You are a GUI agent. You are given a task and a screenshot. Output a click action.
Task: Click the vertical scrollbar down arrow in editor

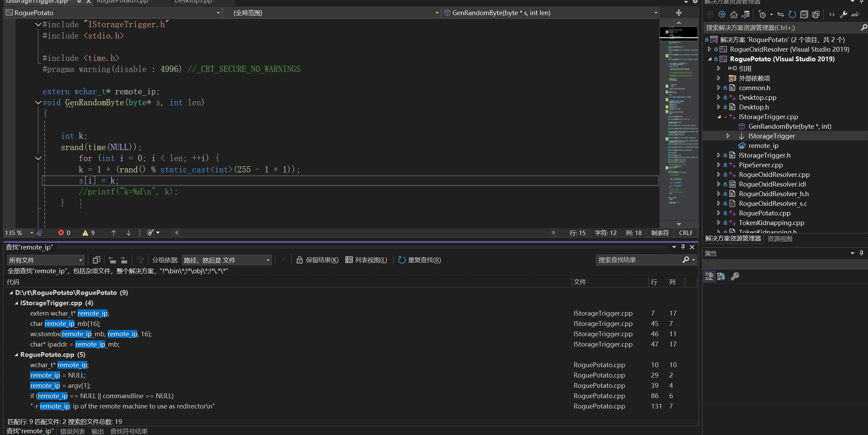679,224
